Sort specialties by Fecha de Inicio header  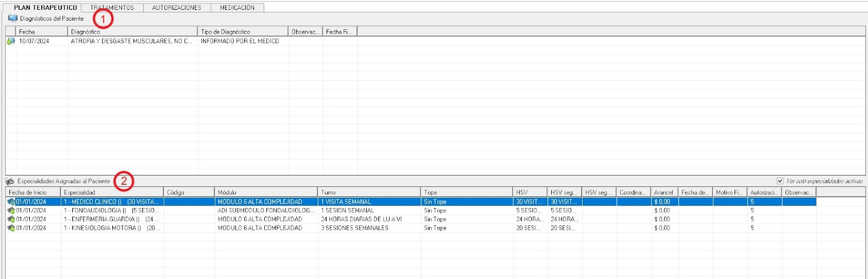(x=33, y=192)
